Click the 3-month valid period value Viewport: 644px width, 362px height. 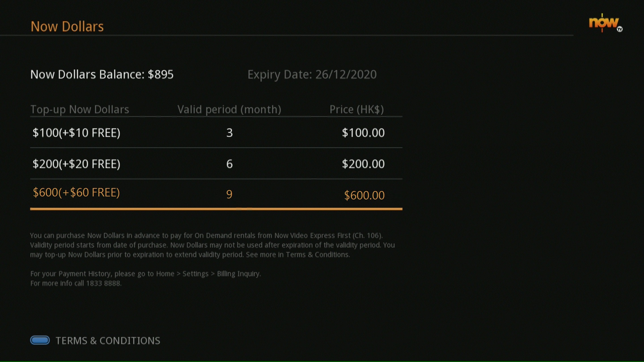coord(229,133)
